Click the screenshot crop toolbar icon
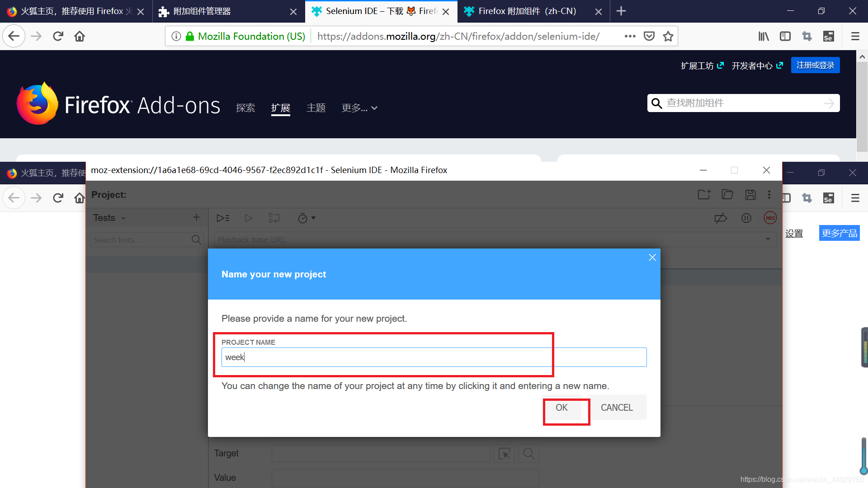 pyautogui.click(x=807, y=36)
